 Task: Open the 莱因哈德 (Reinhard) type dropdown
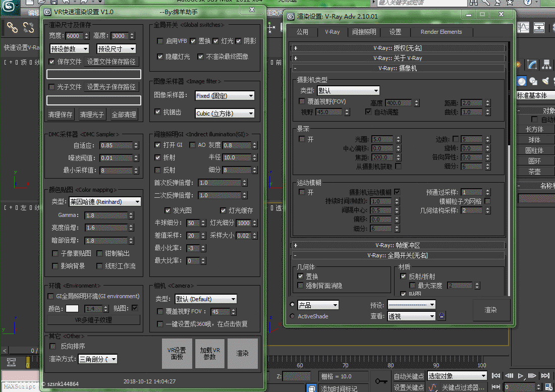click(105, 202)
